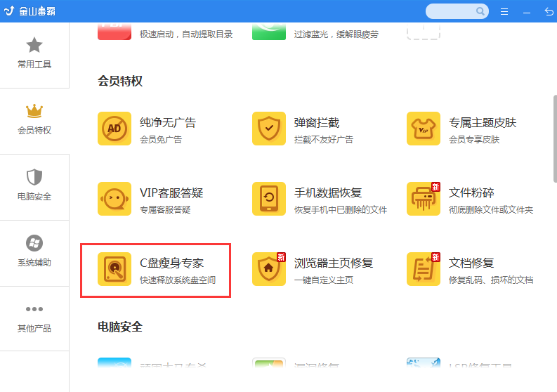
Task: Click the text 专属客服答疑
Action: click(165, 210)
